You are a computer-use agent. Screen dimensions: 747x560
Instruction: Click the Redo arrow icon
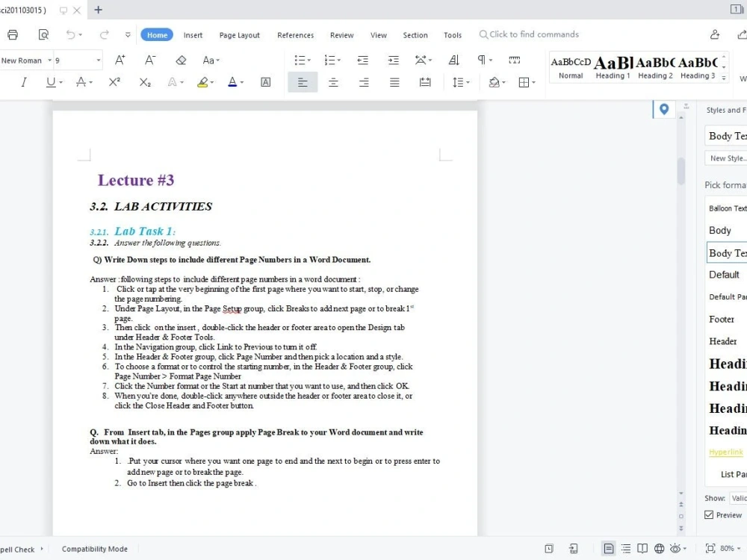[x=104, y=35]
